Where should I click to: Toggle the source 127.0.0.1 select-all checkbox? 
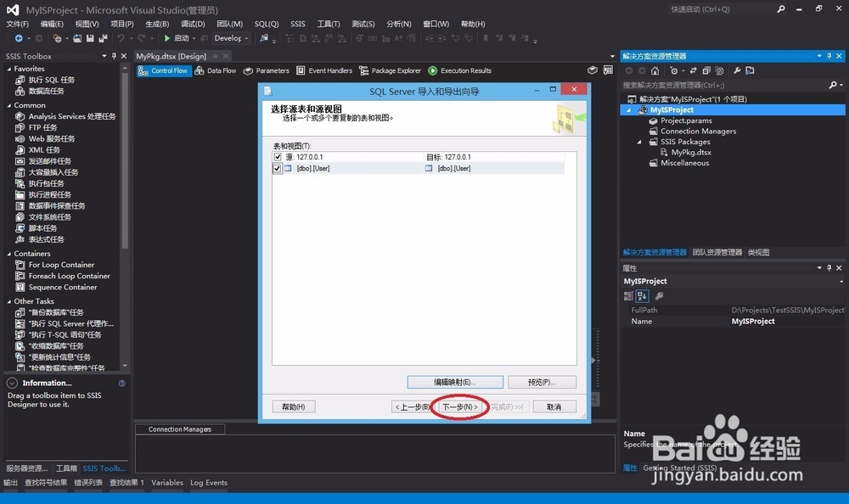(x=278, y=157)
